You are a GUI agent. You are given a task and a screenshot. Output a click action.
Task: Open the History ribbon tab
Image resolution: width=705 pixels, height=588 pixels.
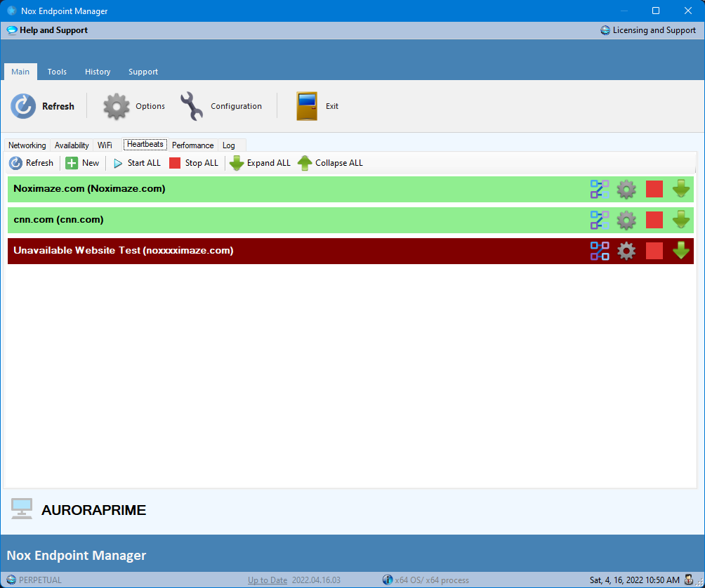98,72
